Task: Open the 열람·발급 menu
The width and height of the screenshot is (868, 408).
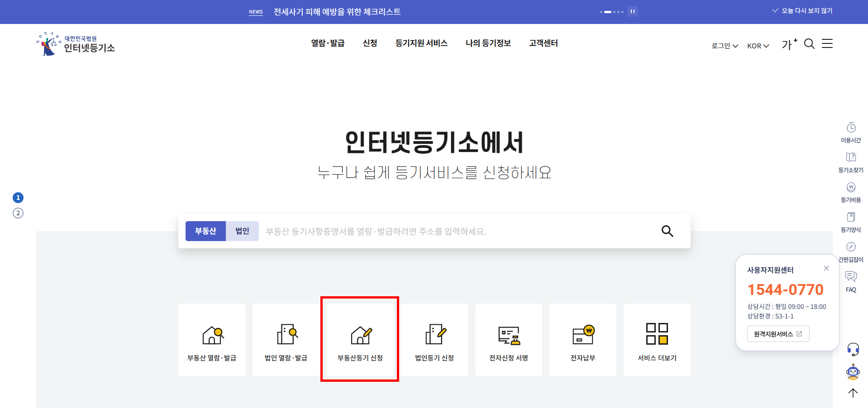Action: coord(328,43)
